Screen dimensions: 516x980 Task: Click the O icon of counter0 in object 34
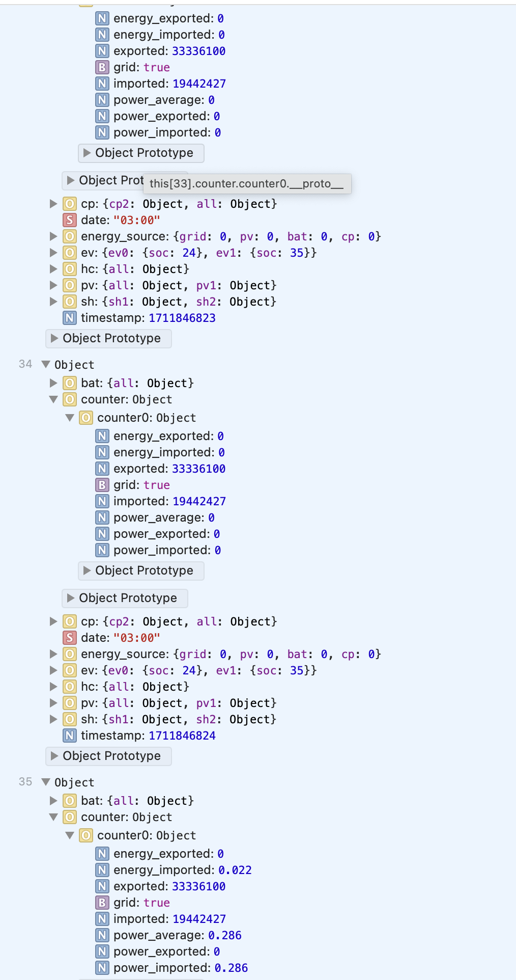[86, 418]
